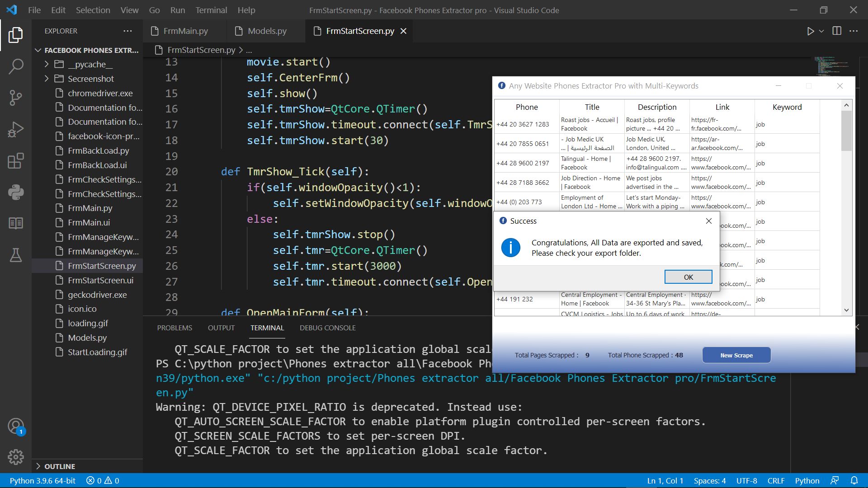868x488 pixels.
Task: Open run options dropdown arrow
Action: point(821,31)
